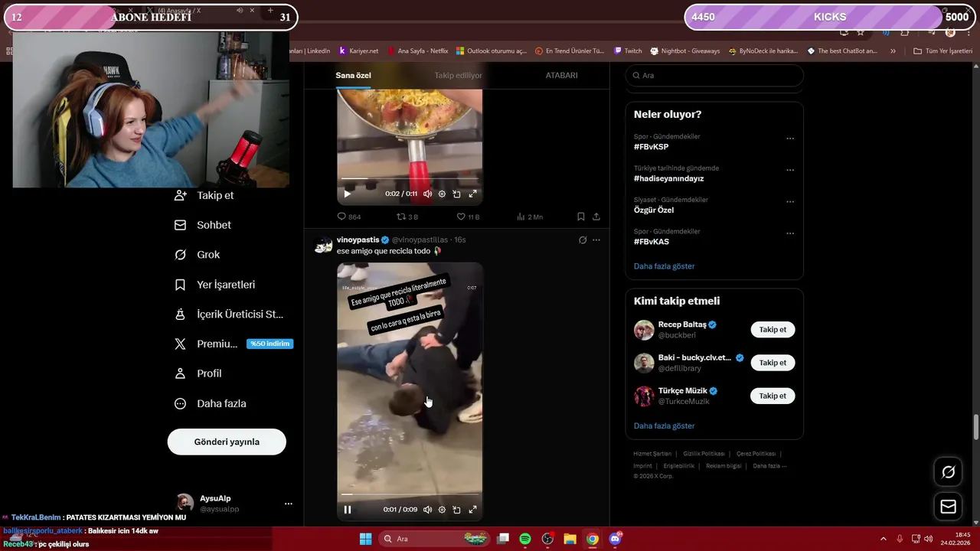Show hidden system tray icons
Screen dimensions: 980x551
pyautogui.click(x=885, y=539)
